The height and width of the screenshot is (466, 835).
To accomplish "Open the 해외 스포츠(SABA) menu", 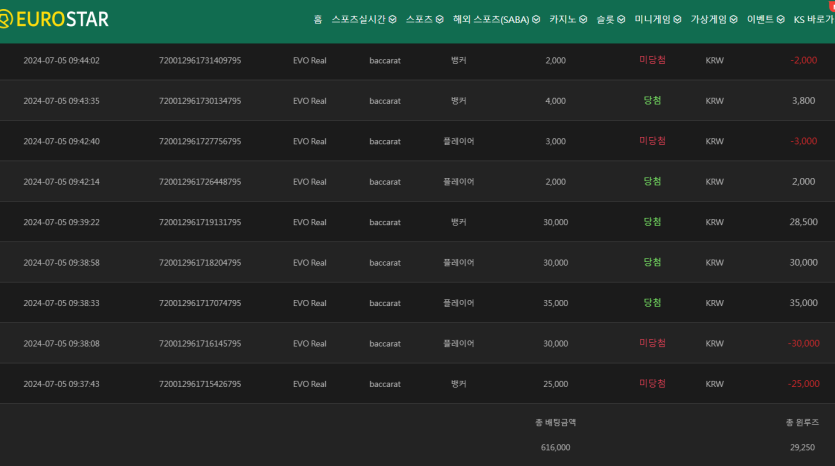I will click(x=491, y=20).
